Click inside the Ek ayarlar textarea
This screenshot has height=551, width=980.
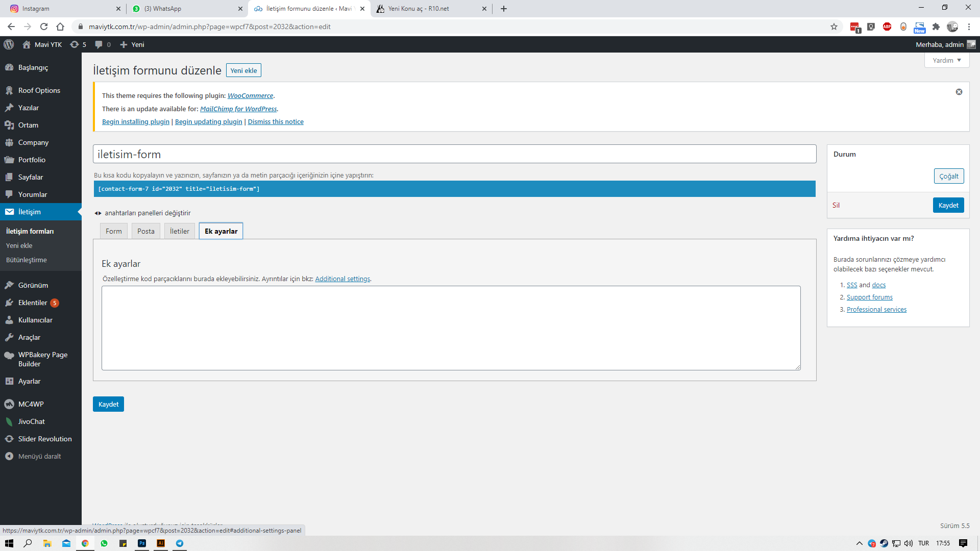(451, 328)
